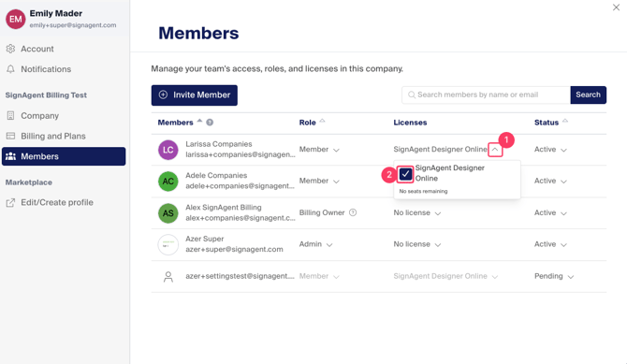Click azer+super@signagent.com email text
Screen dimensions: 627x364
point(234,249)
